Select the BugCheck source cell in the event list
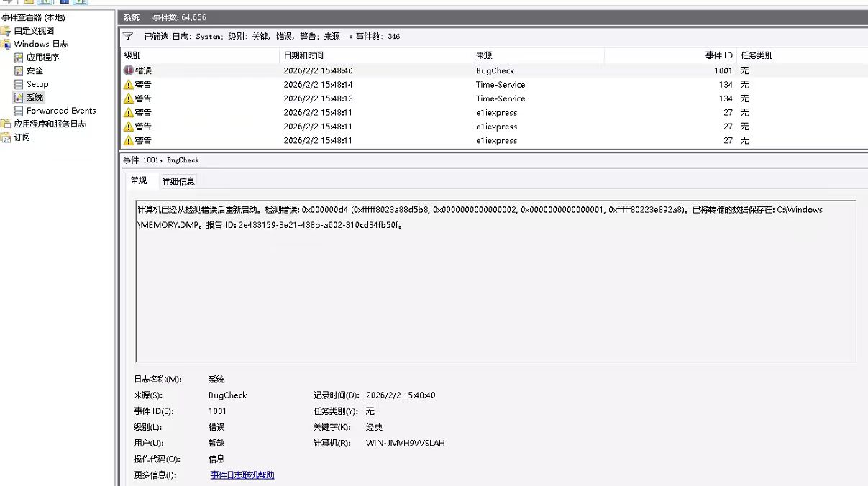This screenshot has height=486, width=868. 495,70
